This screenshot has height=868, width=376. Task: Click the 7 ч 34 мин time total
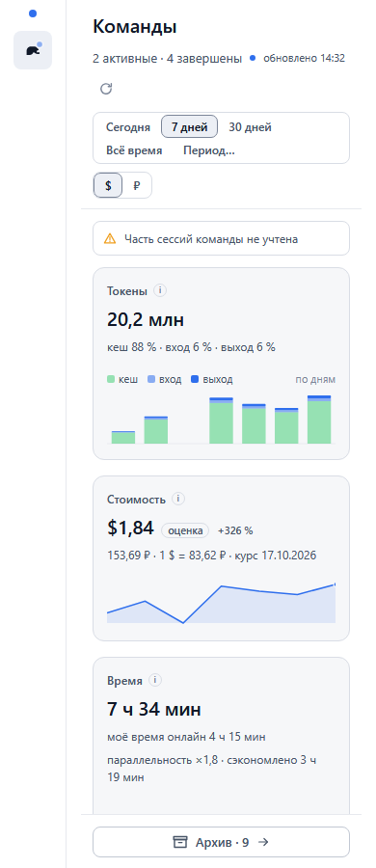[154, 709]
